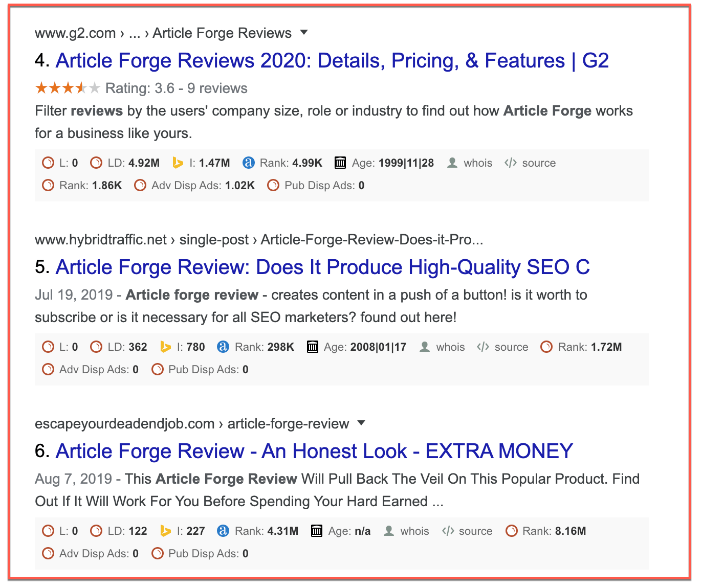Click the SEMrush icon beside Rank: 8.16M
Screen dimensions: 702x588
point(511,531)
